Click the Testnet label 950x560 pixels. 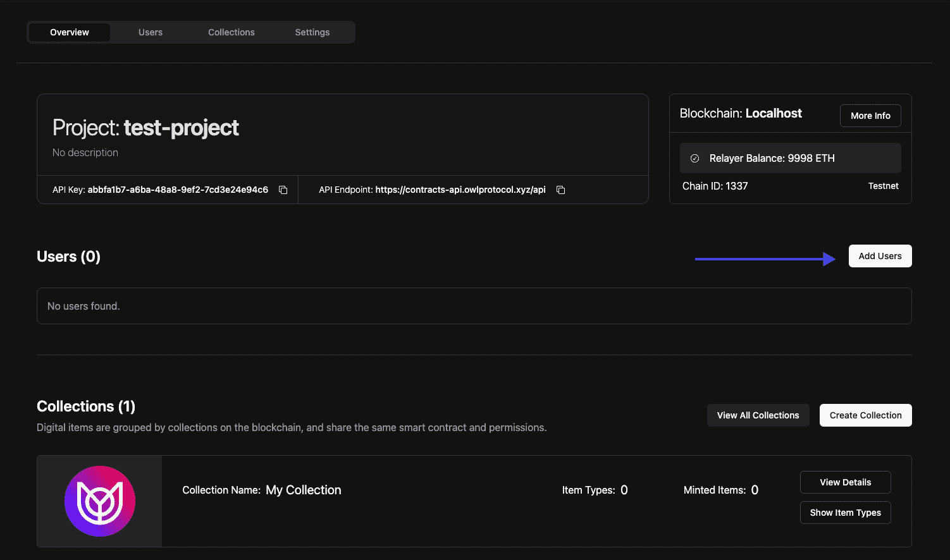(x=883, y=186)
